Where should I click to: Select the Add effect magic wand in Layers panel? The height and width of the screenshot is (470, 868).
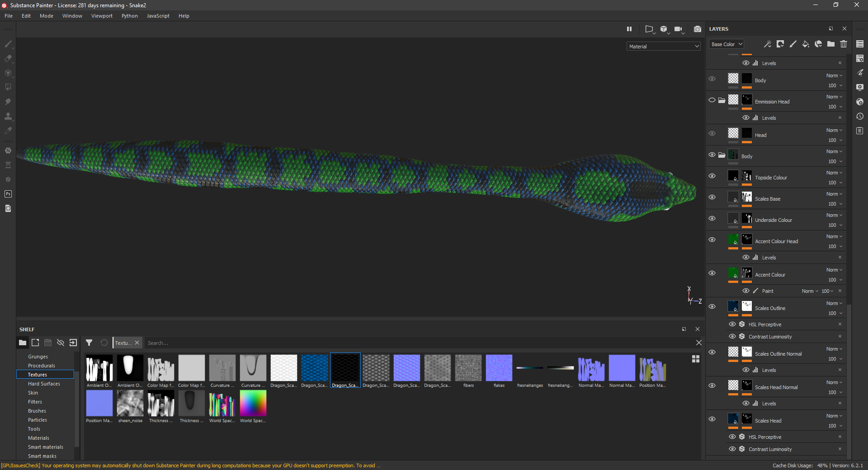pos(767,44)
